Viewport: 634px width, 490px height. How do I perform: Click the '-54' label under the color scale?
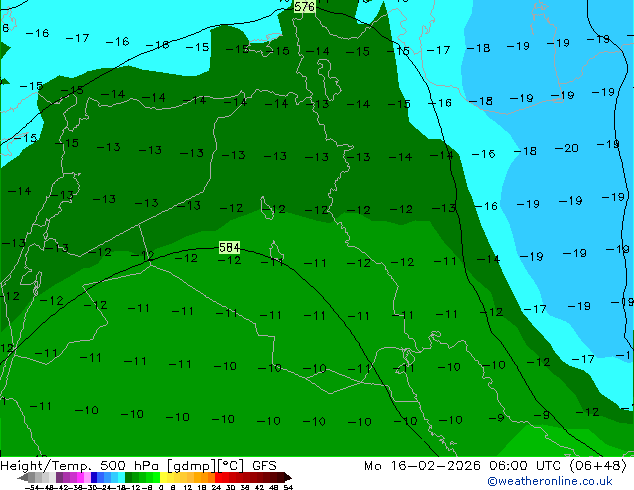32,487
